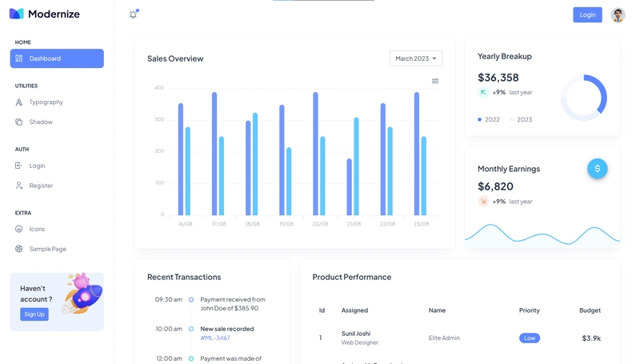Click the Sign Up button

pyautogui.click(x=34, y=314)
